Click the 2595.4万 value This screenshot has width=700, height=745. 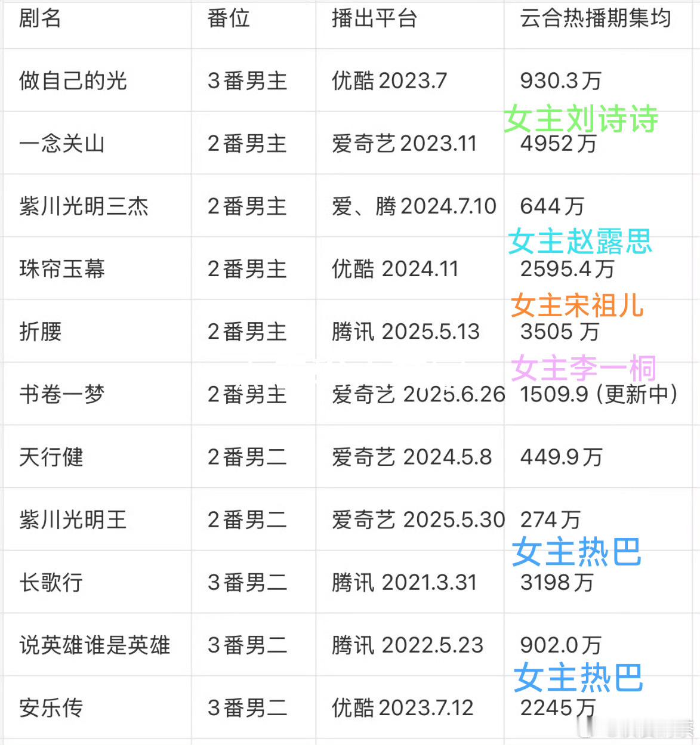pyautogui.click(x=568, y=269)
